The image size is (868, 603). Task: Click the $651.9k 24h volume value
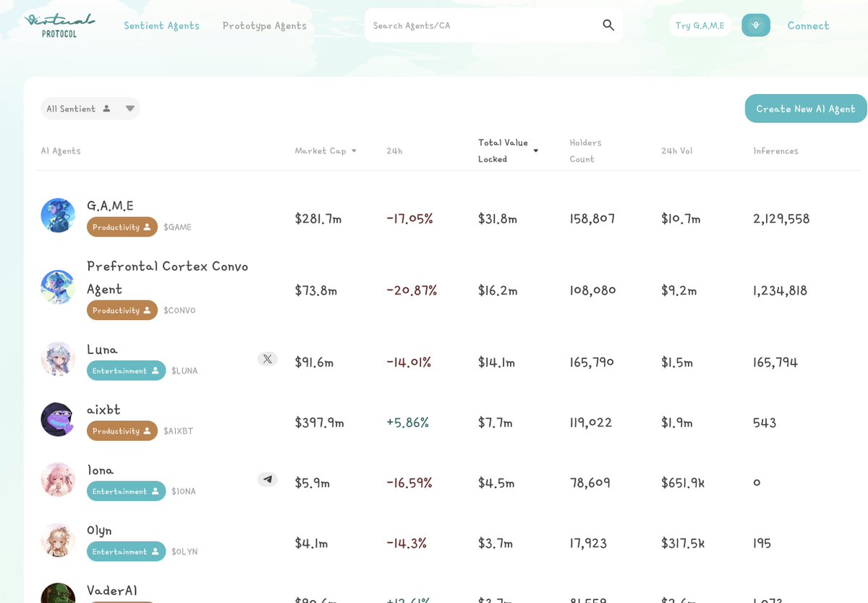(x=683, y=483)
